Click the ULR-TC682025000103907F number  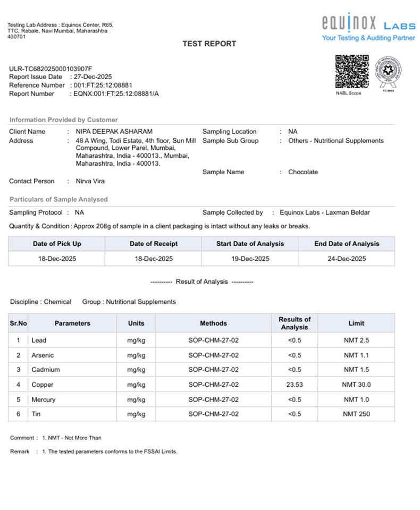(51, 69)
